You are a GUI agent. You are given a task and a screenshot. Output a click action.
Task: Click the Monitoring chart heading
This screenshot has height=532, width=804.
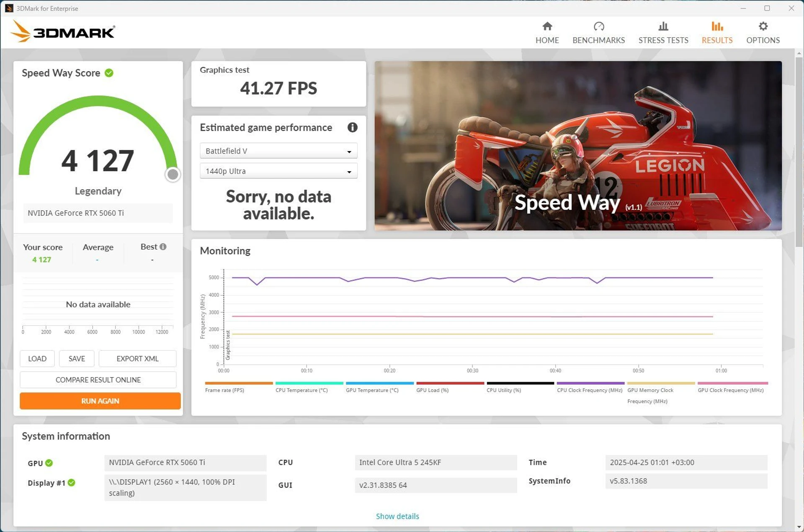click(225, 251)
